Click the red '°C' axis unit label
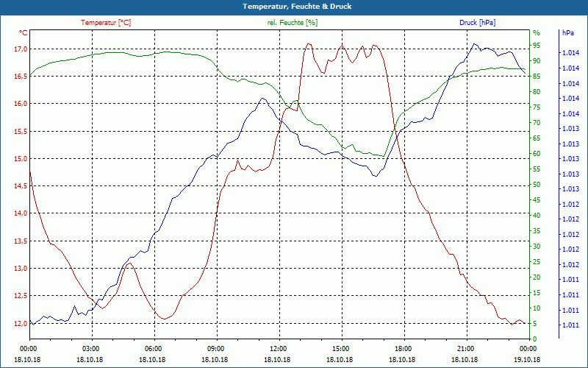The height and width of the screenshot is (368, 588). (24, 33)
